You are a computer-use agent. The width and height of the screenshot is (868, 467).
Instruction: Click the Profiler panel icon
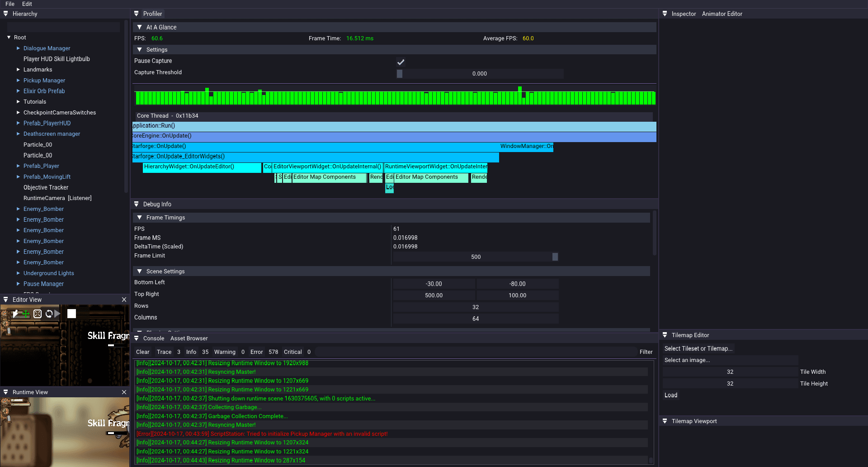[x=136, y=14]
